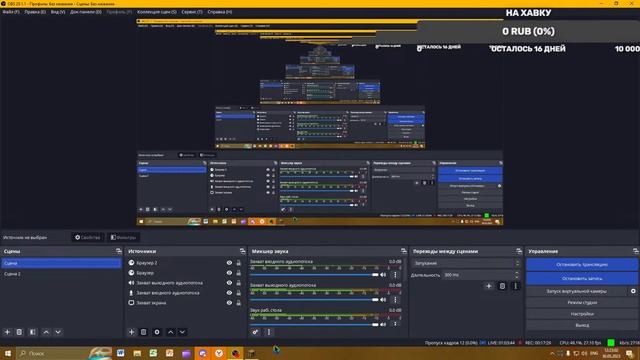This screenshot has height=360, width=640.
Task: Open the Правка menu
Action: click(35, 12)
